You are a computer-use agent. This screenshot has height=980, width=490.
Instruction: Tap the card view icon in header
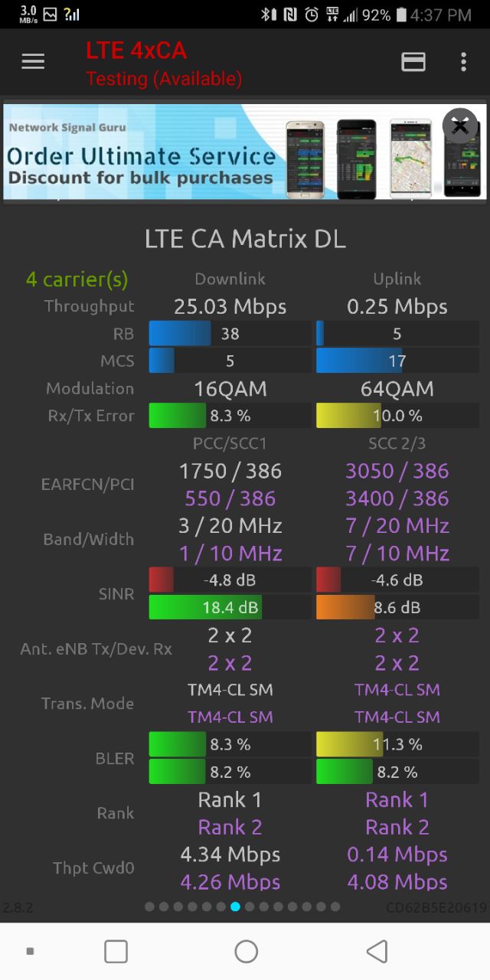413,62
